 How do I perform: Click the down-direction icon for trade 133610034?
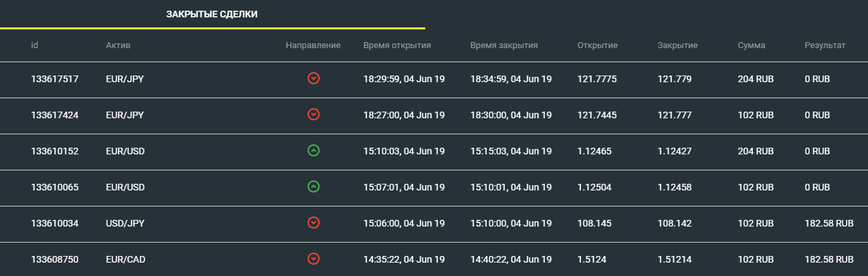tap(313, 223)
